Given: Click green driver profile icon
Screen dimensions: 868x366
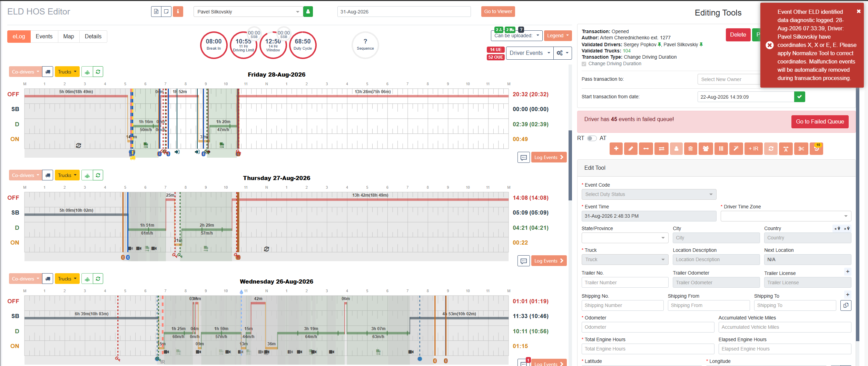Looking at the screenshot, I should [x=308, y=11].
